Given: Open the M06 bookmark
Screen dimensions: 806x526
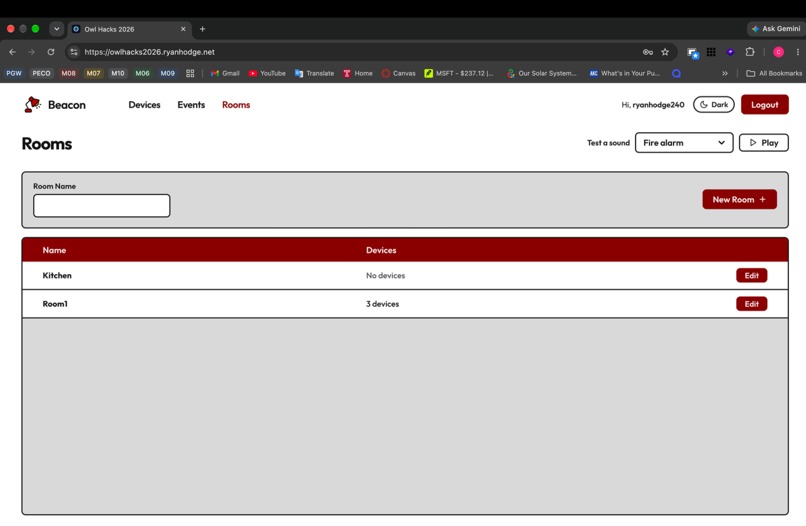Looking at the screenshot, I should [142, 74].
